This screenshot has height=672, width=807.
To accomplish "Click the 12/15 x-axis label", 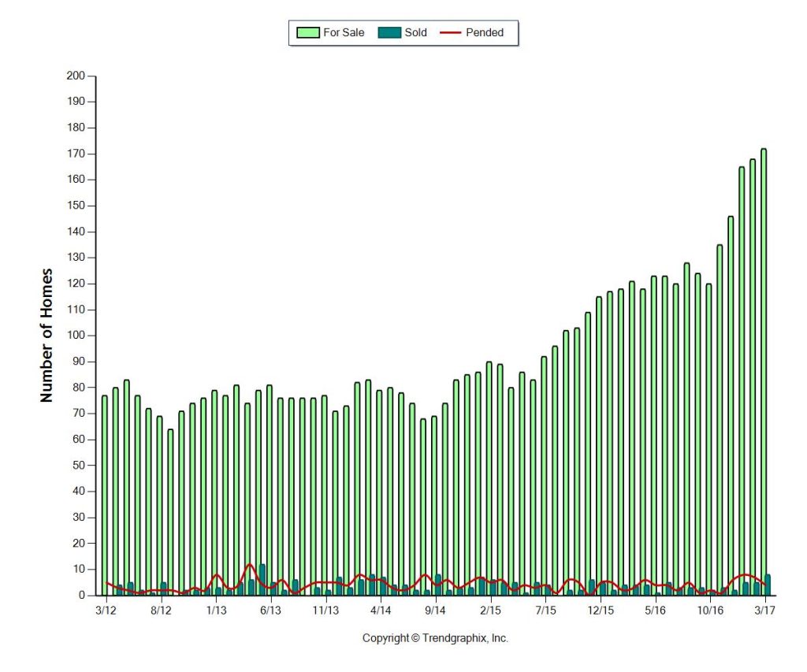I will pos(601,611).
